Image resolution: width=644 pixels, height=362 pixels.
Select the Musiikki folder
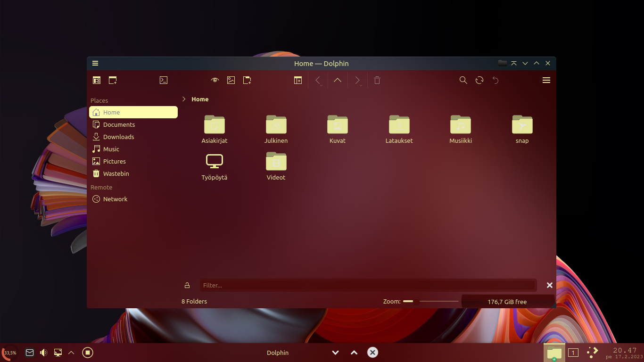tap(461, 130)
